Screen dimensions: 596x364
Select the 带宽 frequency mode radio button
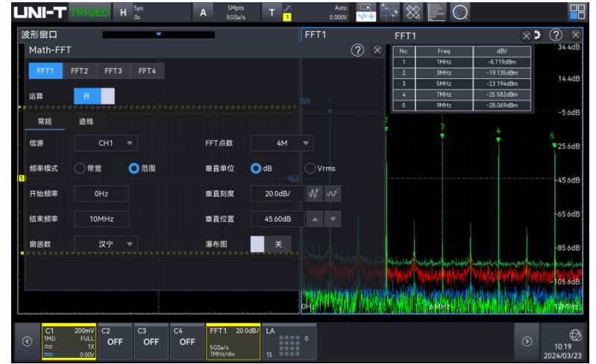click(79, 169)
